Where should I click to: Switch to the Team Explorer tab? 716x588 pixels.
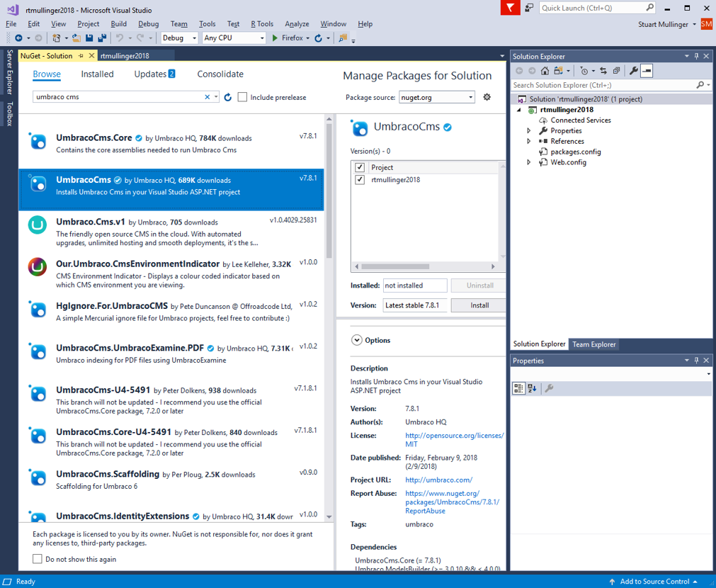tap(594, 344)
